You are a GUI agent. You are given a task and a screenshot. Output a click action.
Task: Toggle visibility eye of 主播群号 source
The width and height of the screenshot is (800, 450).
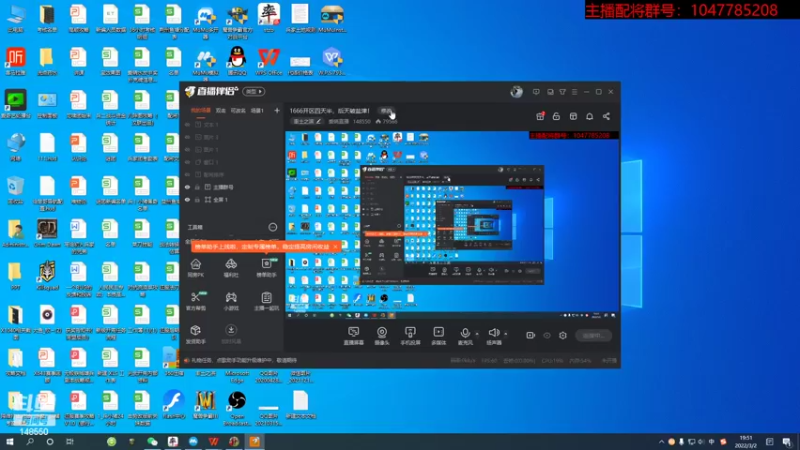(x=187, y=187)
